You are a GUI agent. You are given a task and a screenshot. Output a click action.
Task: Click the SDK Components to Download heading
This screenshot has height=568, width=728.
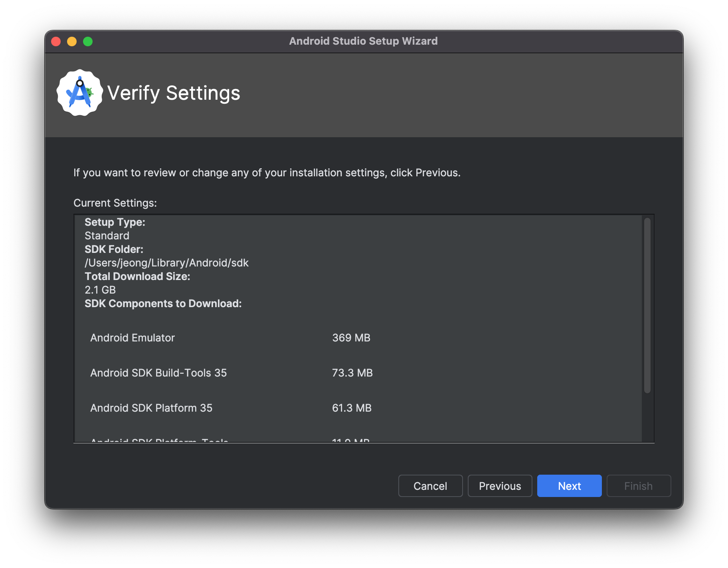[x=163, y=304]
